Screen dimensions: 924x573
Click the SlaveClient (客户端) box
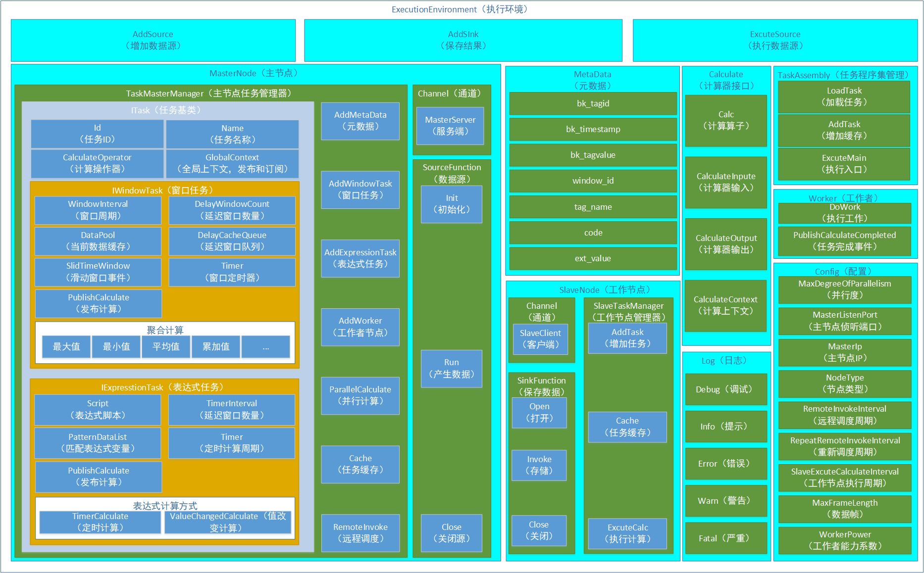pyautogui.click(x=540, y=339)
